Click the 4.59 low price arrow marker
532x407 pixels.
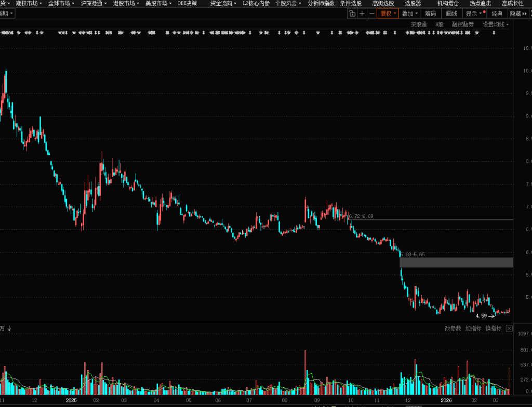click(491, 316)
